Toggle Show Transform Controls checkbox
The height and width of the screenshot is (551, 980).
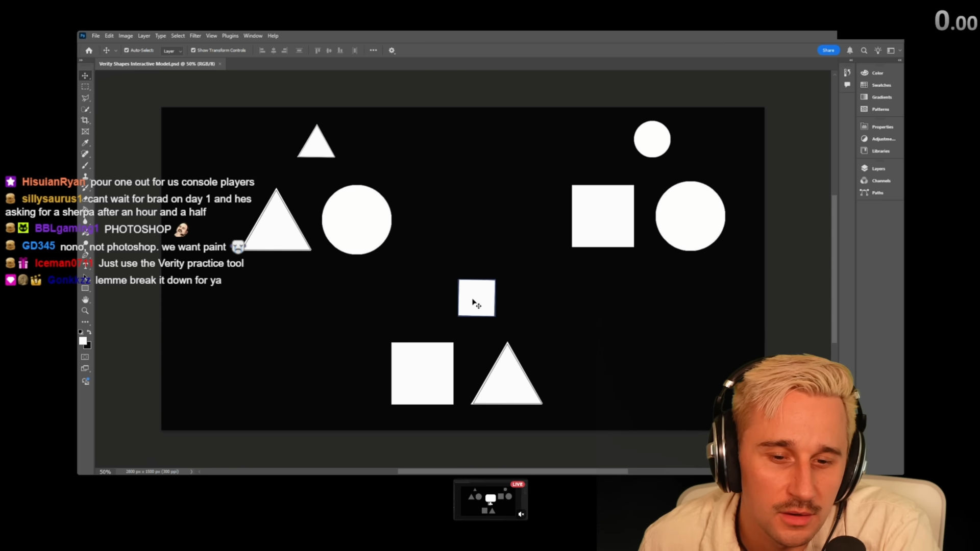tap(193, 51)
